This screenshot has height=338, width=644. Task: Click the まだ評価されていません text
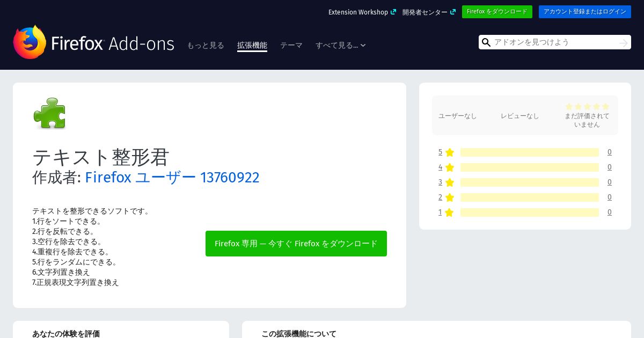pyautogui.click(x=587, y=120)
